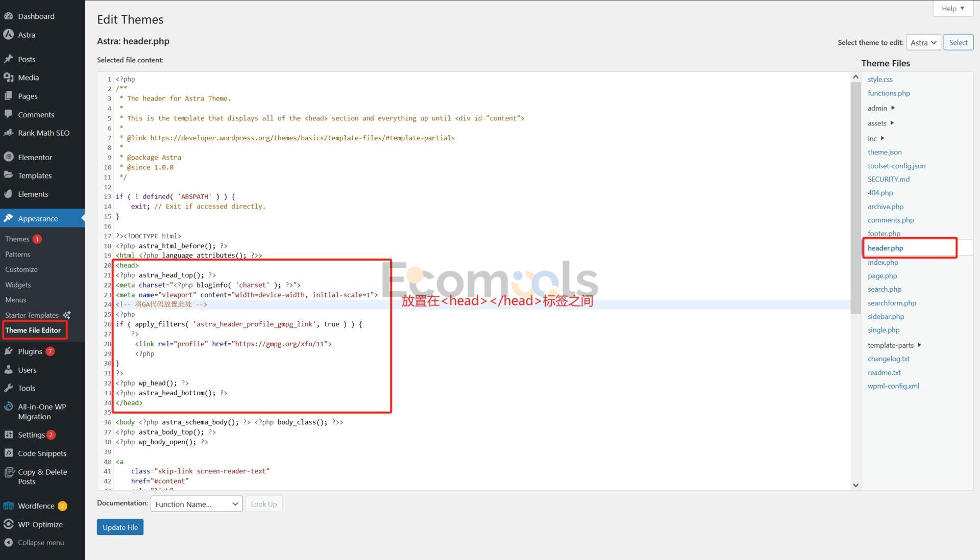
Task: Click the Templates folder icon
Action: (x=8, y=175)
